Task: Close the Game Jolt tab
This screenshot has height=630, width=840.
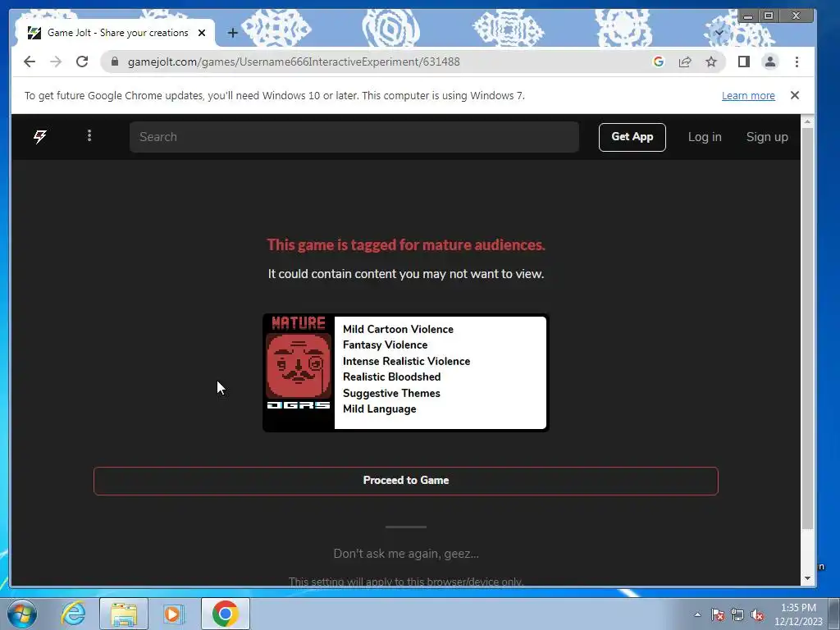Action: pyautogui.click(x=202, y=33)
